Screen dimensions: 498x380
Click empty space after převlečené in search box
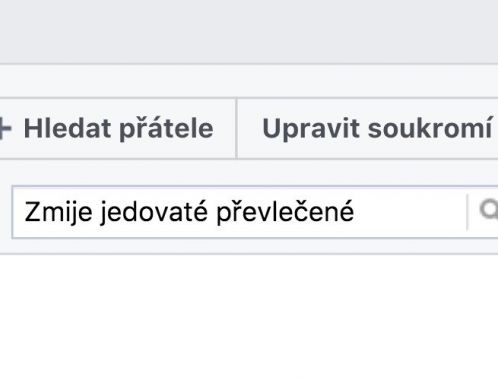click(x=410, y=212)
